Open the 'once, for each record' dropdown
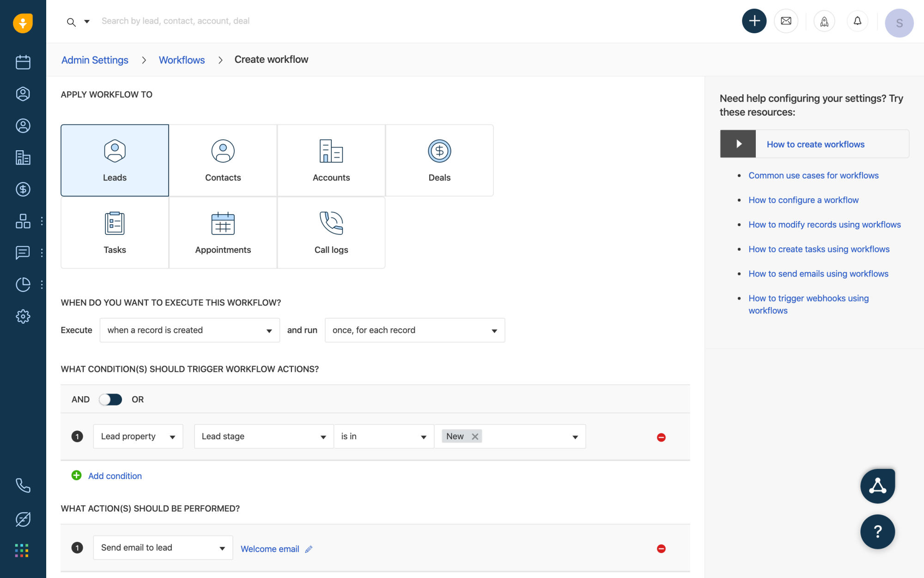This screenshot has width=924, height=578. click(x=414, y=330)
